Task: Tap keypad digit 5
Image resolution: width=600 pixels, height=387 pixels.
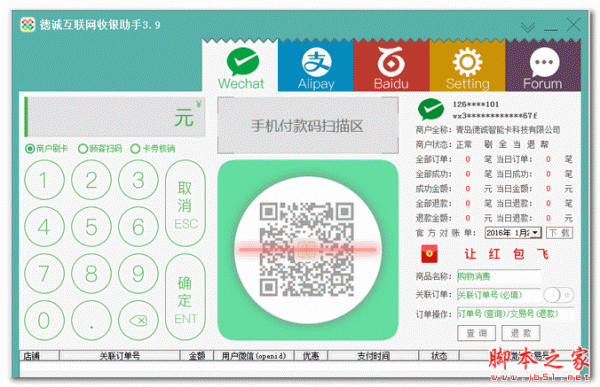Action: click(91, 227)
